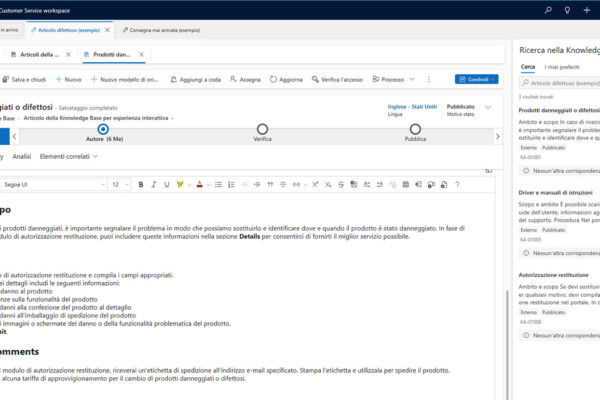Open the Segoe UI font dropdown

[54, 184]
